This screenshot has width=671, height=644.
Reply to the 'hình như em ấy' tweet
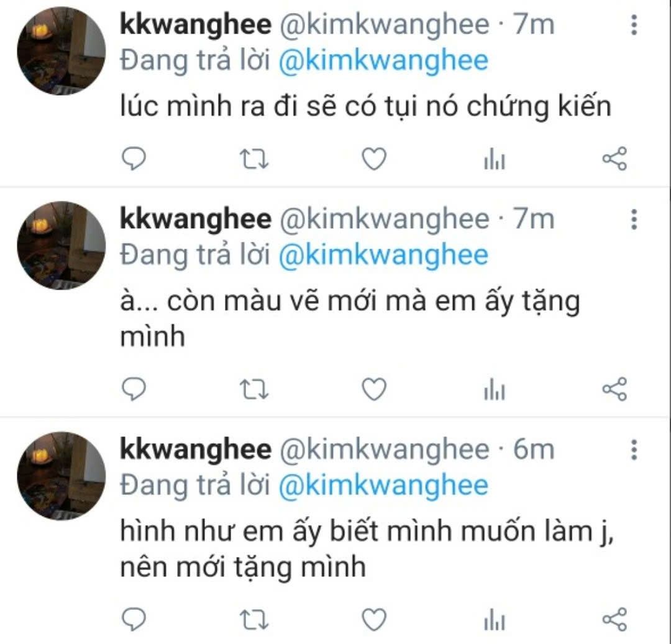coord(134,620)
